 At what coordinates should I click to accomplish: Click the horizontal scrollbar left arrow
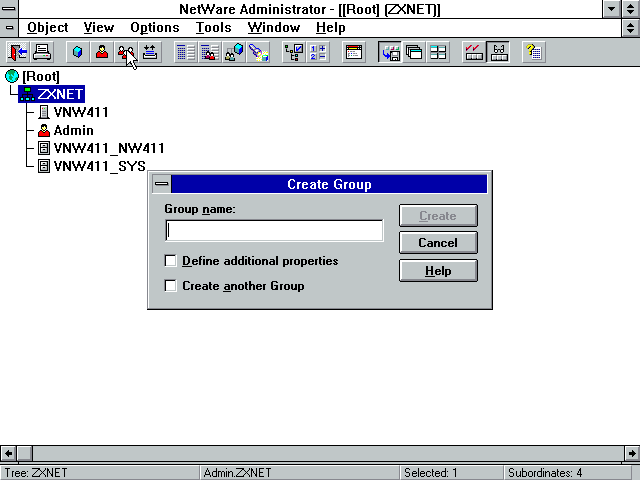[8, 453]
